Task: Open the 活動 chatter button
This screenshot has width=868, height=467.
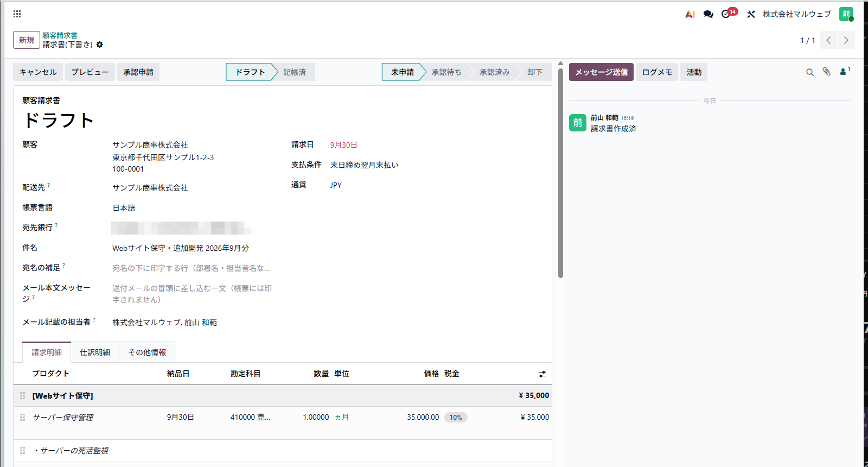Action: click(x=694, y=72)
